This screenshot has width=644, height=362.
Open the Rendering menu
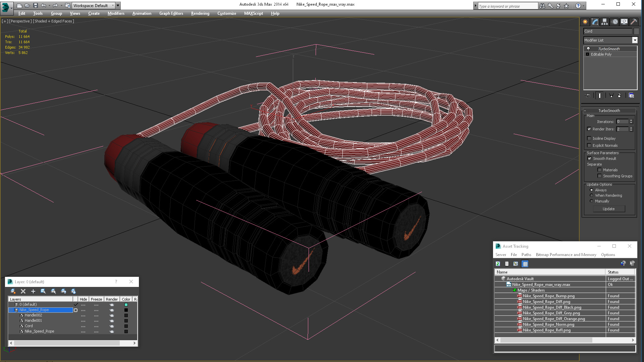point(200,13)
